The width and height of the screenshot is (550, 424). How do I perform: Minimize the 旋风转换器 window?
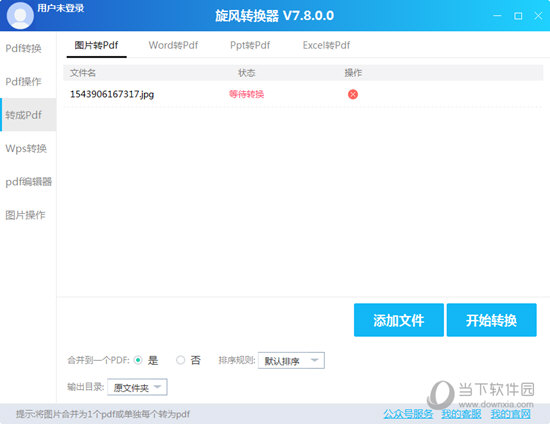point(497,16)
